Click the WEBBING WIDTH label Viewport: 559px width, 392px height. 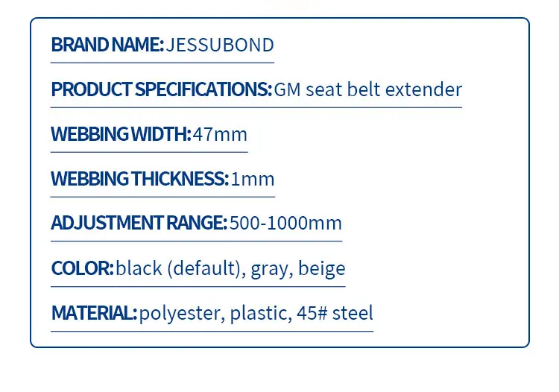click(121, 134)
